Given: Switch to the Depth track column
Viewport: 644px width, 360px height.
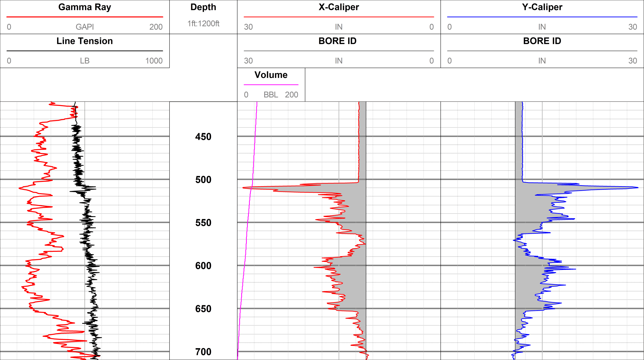Looking at the screenshot, I should point(203,7).
